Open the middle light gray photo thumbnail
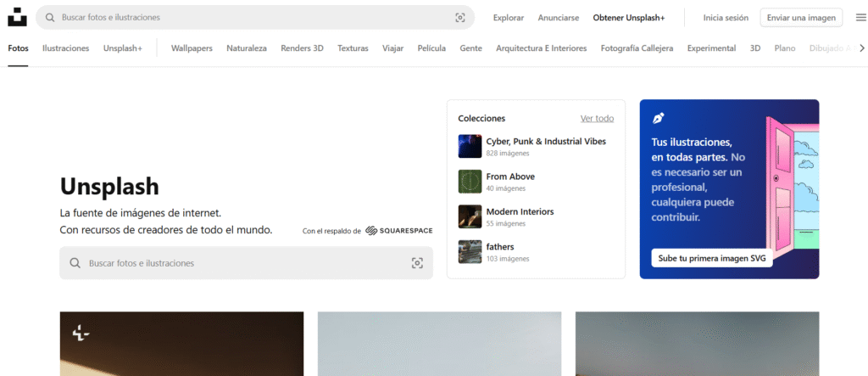 point(440,344)
